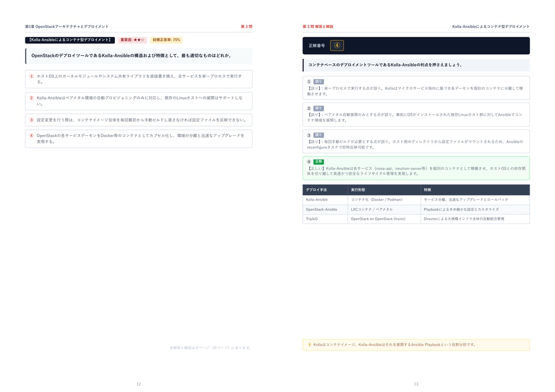The image size is (555, 392).
Task: Click the 正解番号 label
Action: click(317, 45)
